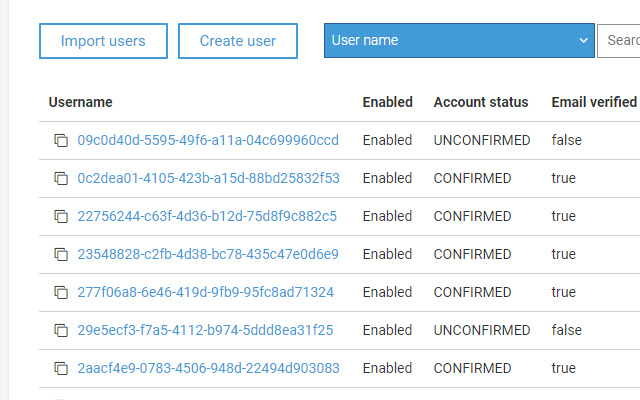Click Enabled cell in the 277f06a8 row

tap(387, 292)
